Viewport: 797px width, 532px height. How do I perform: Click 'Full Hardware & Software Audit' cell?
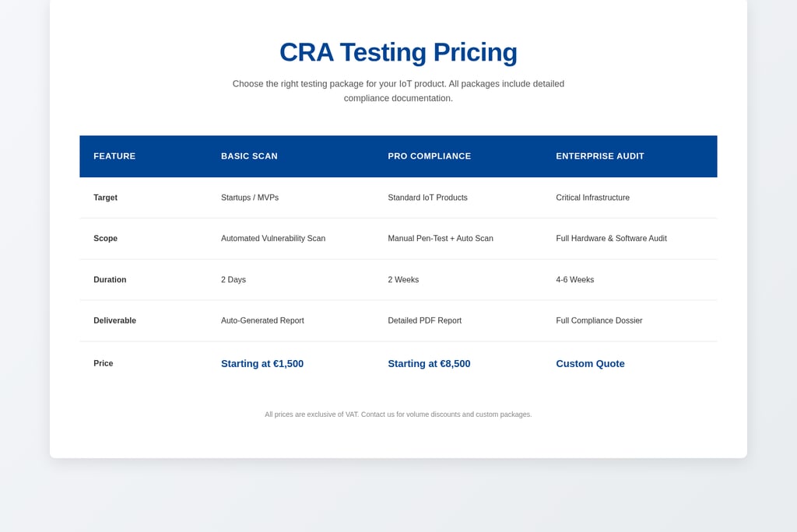[611, 239]
